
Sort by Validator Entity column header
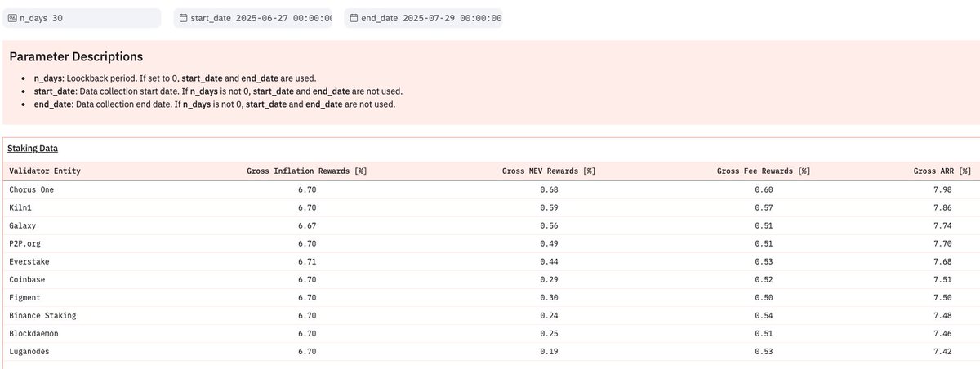click(45, 171)
